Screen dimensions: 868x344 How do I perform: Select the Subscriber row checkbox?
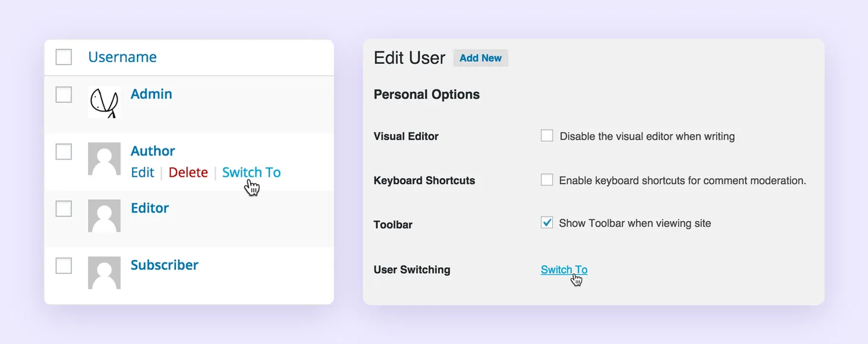[x=64, y=266]
